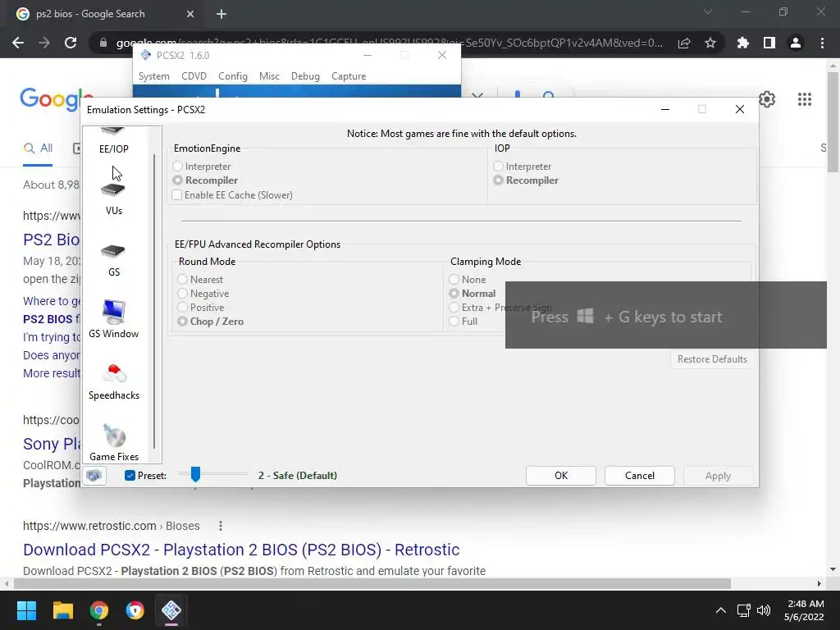The width and height of the screenshot is (840, 630).
Task: Open the Windows Start menu
Action: pyautogui.click(x=26, y=610)
